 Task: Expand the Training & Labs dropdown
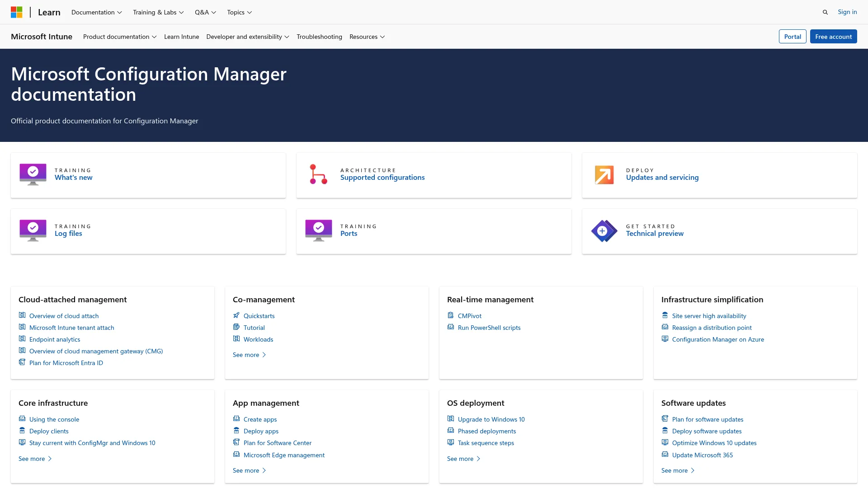[158, 12]
